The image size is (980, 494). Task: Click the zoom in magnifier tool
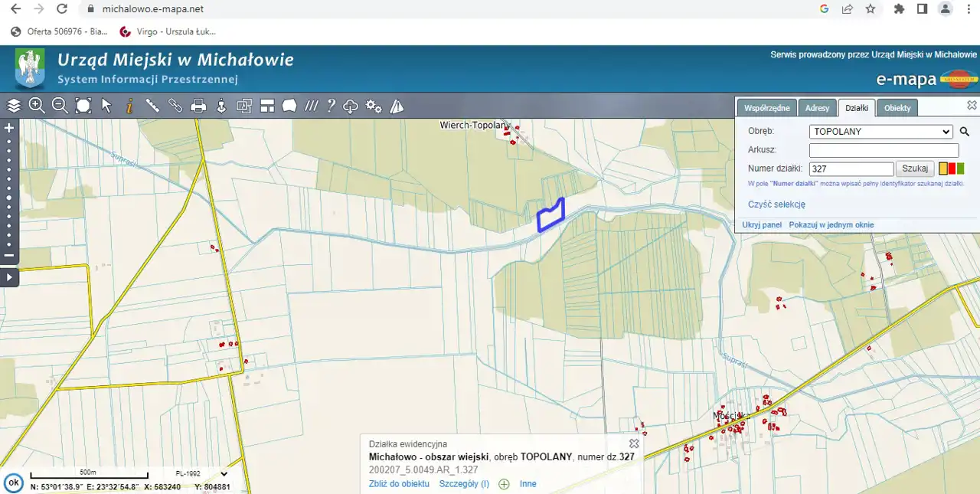coord(37,106)
